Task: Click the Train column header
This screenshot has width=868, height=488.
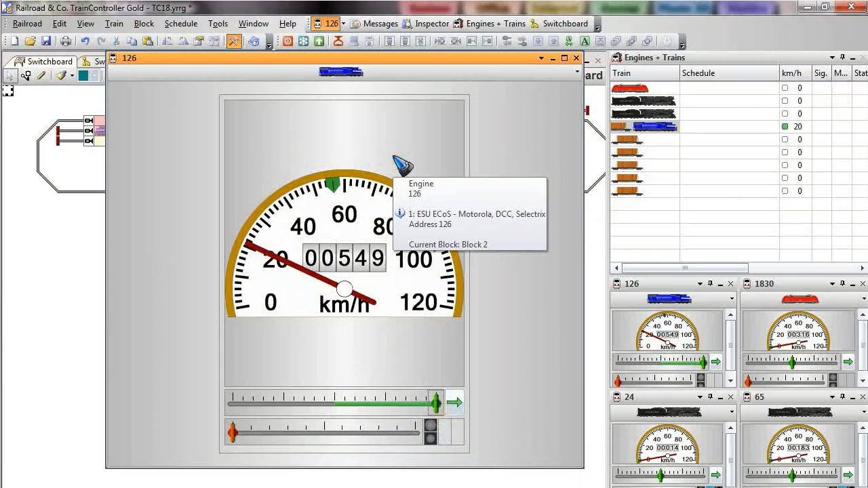Action: coord(644,73)
